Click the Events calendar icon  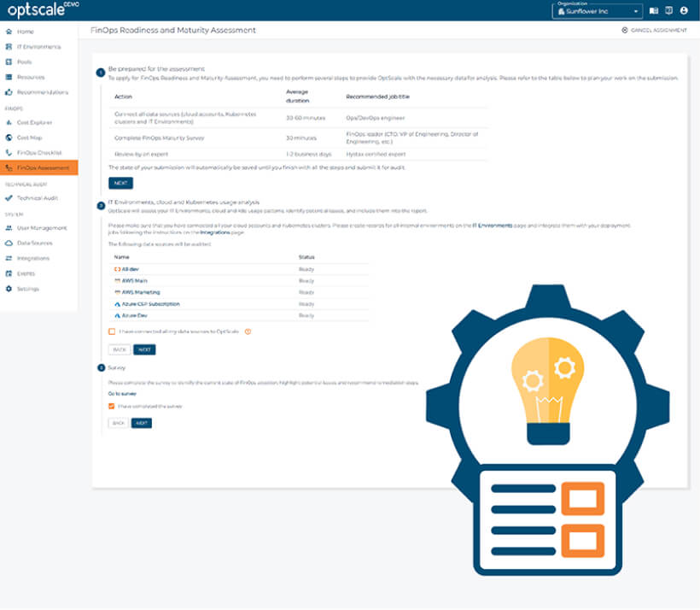[x=9, y=273]
